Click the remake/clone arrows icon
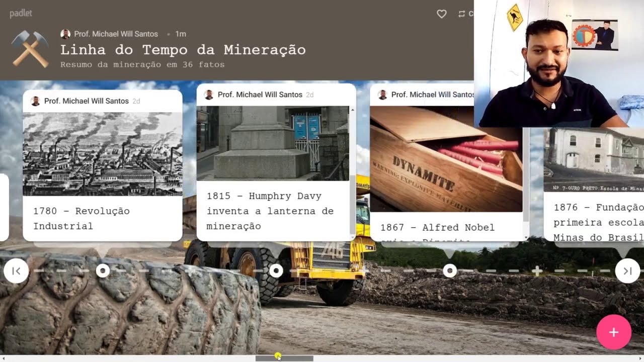Screen dimensions: 644x362 coord(461,14)
